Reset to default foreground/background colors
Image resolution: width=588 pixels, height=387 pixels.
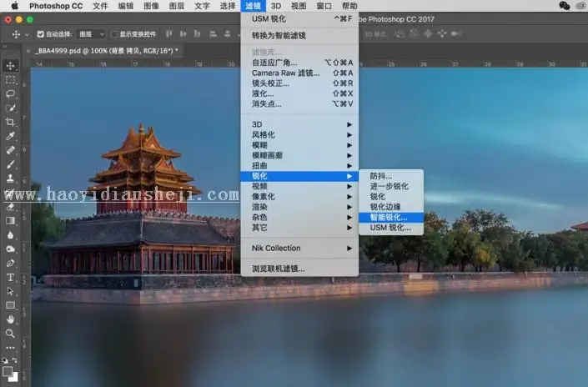[5, 360]
